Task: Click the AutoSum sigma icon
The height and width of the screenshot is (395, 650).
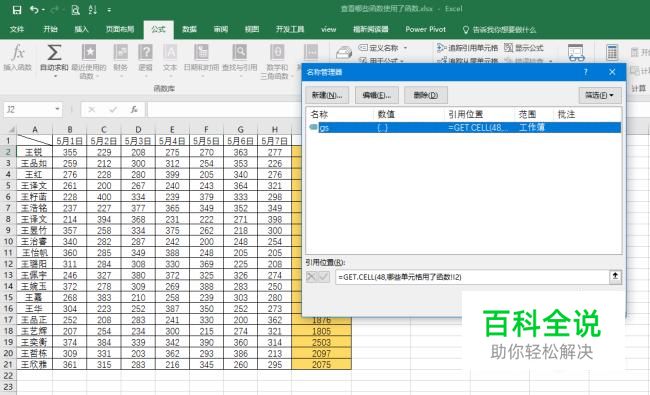Action: (54, 53)
